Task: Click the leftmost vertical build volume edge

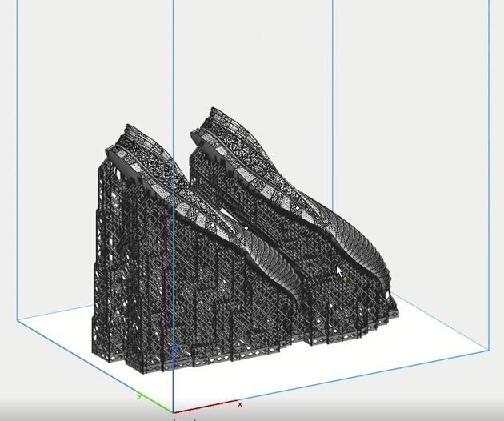Action: pyautogui.click(x=17, y=160)
